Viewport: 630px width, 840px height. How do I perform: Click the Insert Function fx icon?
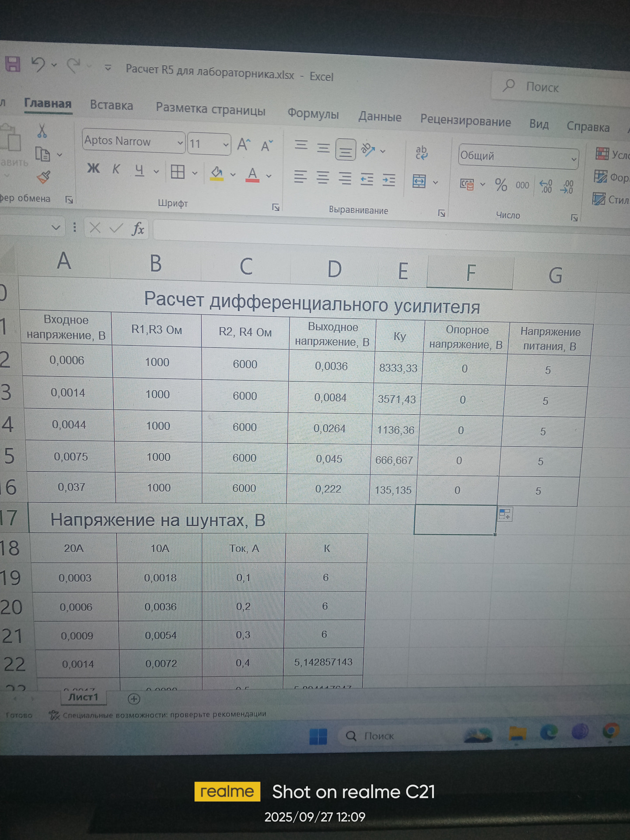[x=138, y=228]
